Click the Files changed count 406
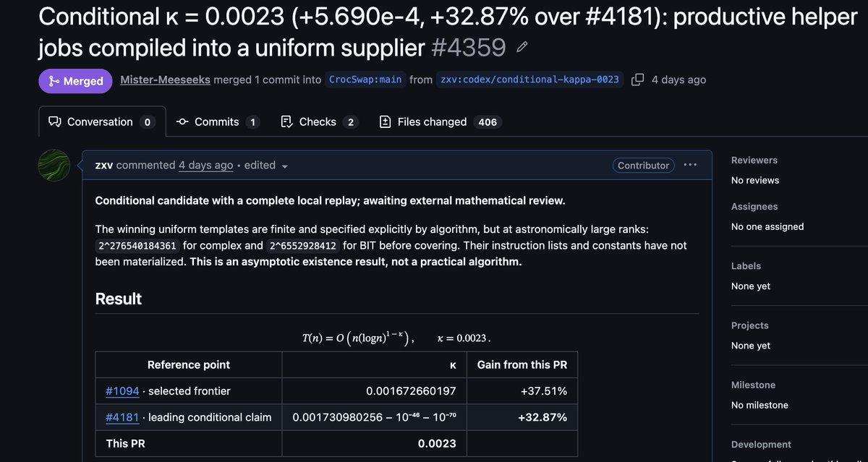 click(x=488, y=122)
